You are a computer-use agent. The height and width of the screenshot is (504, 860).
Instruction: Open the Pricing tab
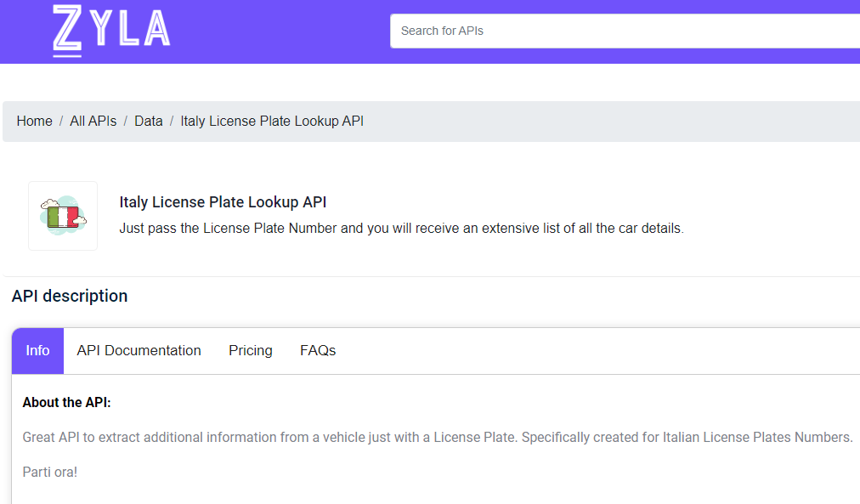coord(251,351)
